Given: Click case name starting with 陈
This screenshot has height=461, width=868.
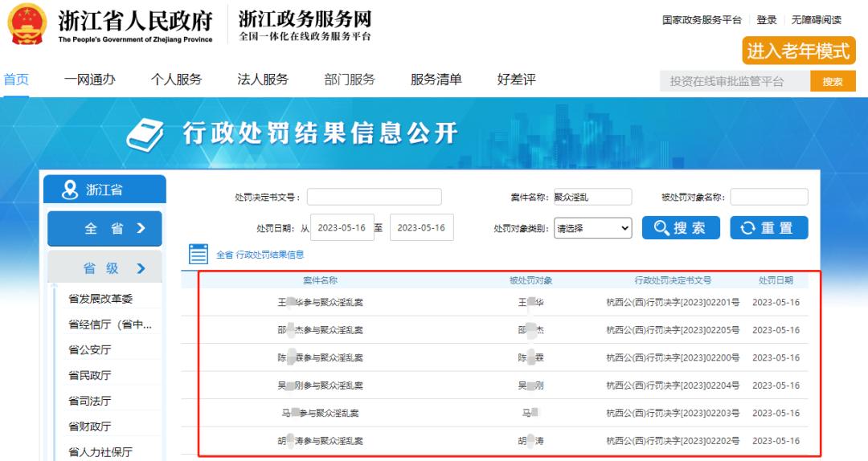Looking at the screenshot, I should tap(320, 357).
